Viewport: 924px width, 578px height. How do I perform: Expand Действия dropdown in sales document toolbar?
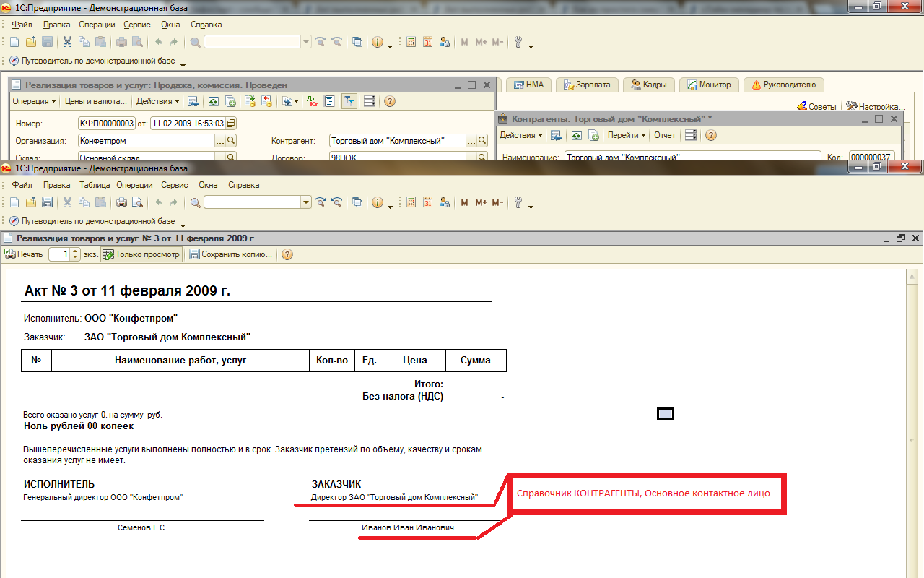pos(158,101)
